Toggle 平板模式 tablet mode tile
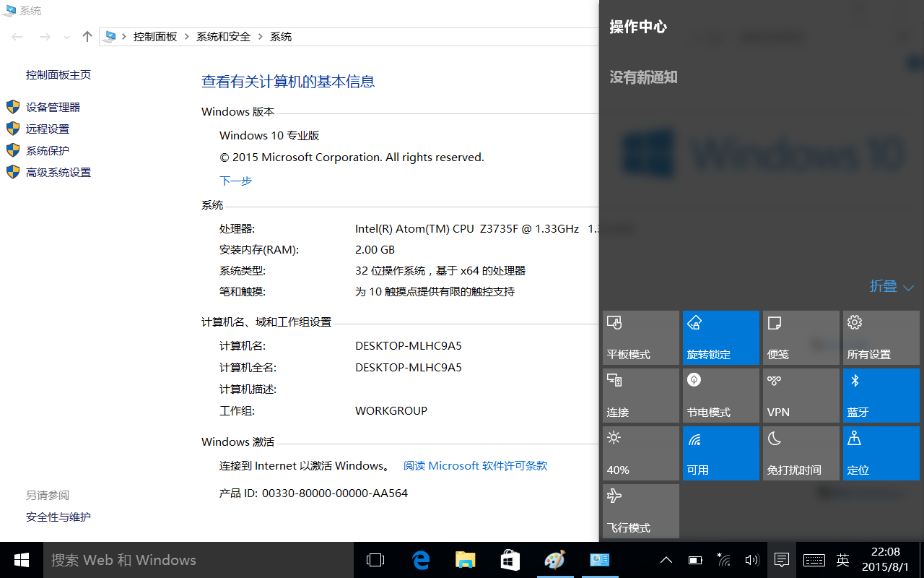 pos(641,337)
